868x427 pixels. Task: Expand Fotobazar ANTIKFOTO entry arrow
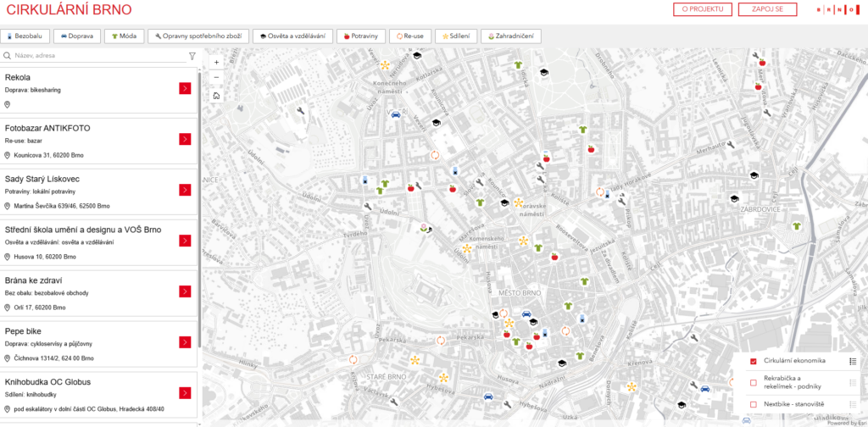click(x=185, y=139)
